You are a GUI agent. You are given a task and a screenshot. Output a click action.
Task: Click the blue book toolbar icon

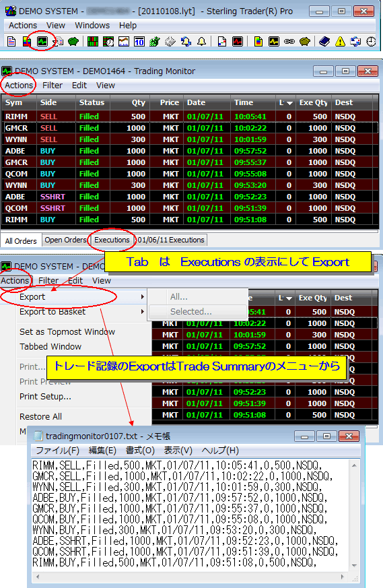click(x=324, y=41)
